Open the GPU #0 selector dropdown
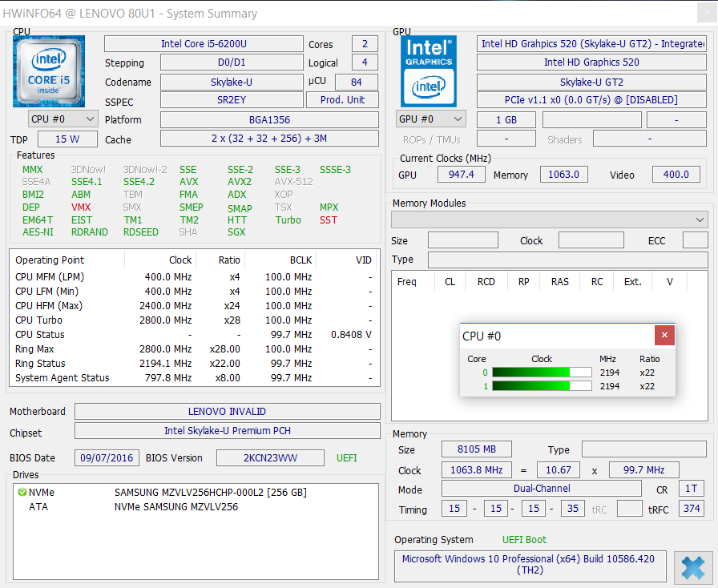Screen dimensions: 718x588 click(x=431, y=119)
